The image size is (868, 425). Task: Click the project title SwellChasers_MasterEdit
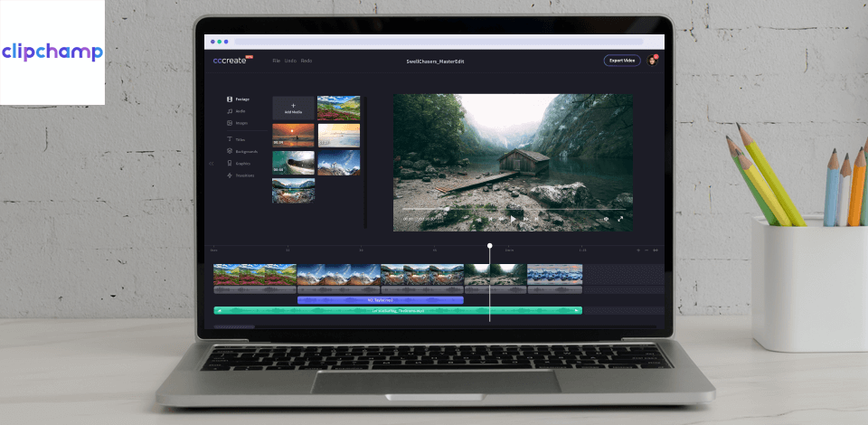point(435,61)
